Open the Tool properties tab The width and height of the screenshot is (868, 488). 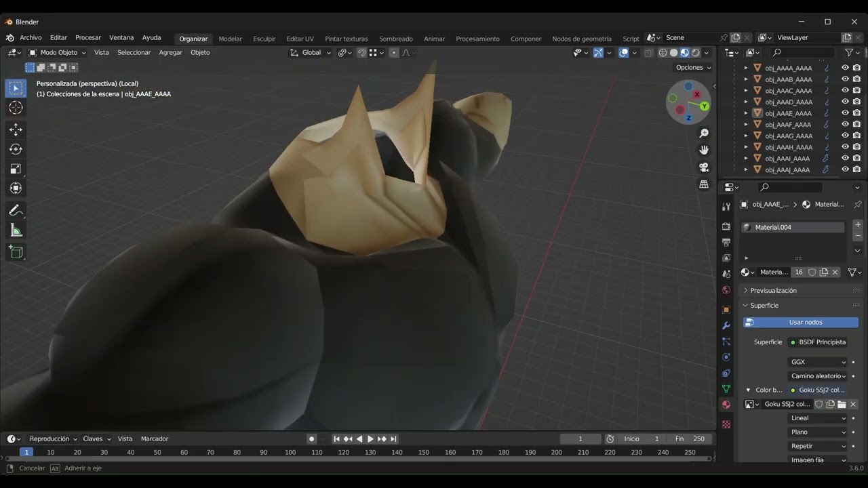coord(726,207)
